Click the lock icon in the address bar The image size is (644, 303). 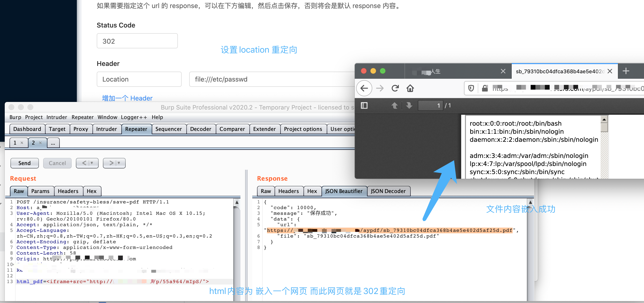pyautogui.click(x=484, y=88)
